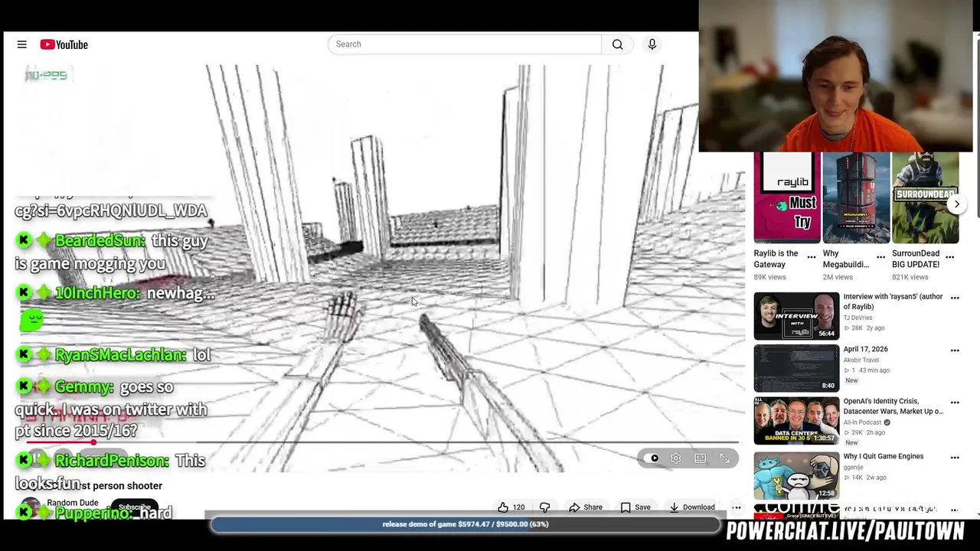Viewport: 980px width, 551px height.
Task: Open SurrounDead BIG UPDATE short thumbnail
Action: [925, 197]
